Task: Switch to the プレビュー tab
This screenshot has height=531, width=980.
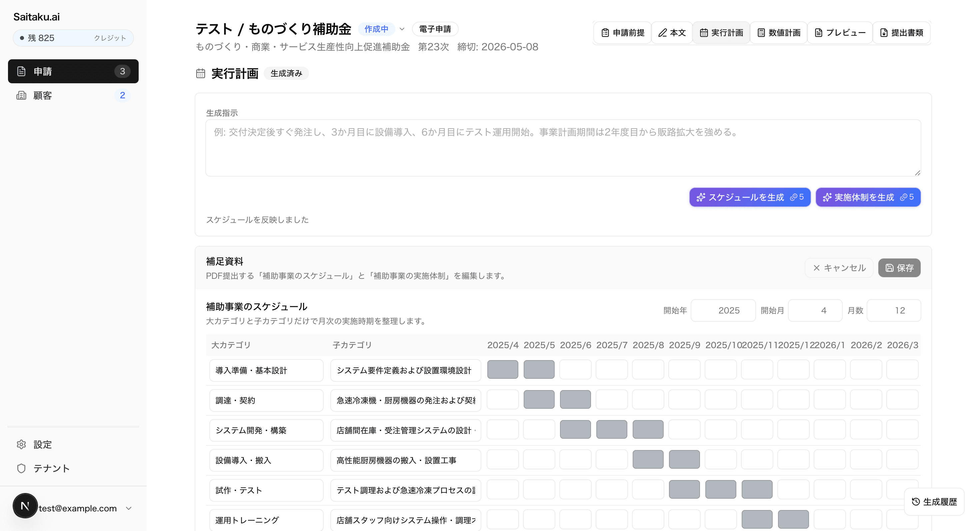Action: (x=840, y=33)
